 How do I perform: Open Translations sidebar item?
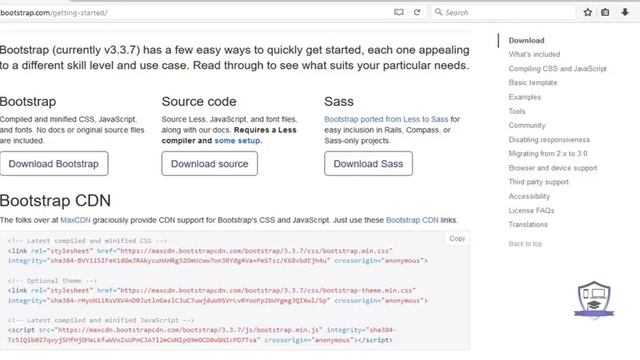[x=528, y=224]
